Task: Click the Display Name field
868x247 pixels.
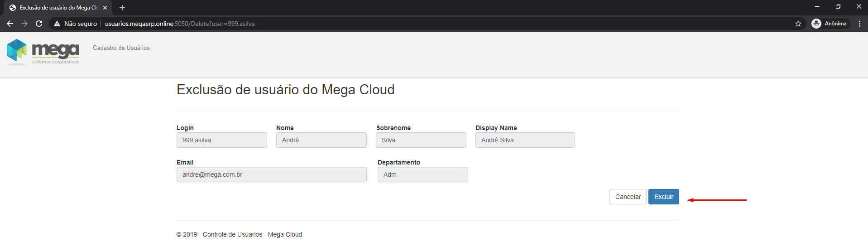Action: pyautogui.click(x=525, y=140)
